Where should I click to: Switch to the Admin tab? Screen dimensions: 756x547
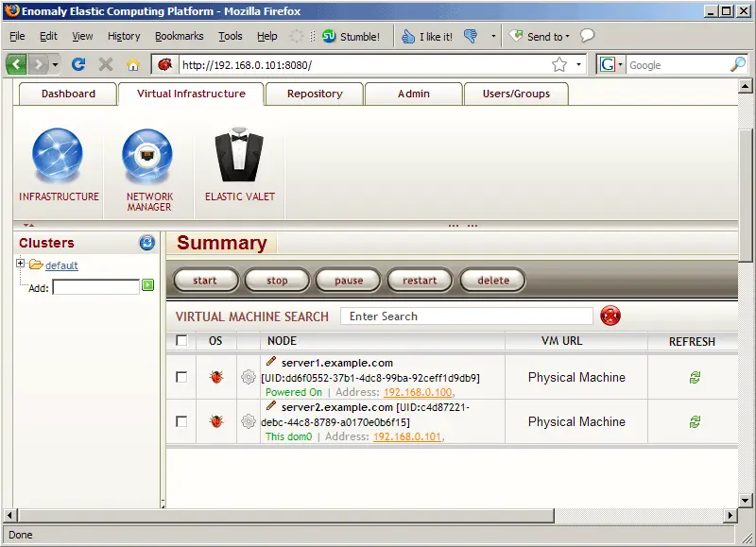[x=414, y=94]
